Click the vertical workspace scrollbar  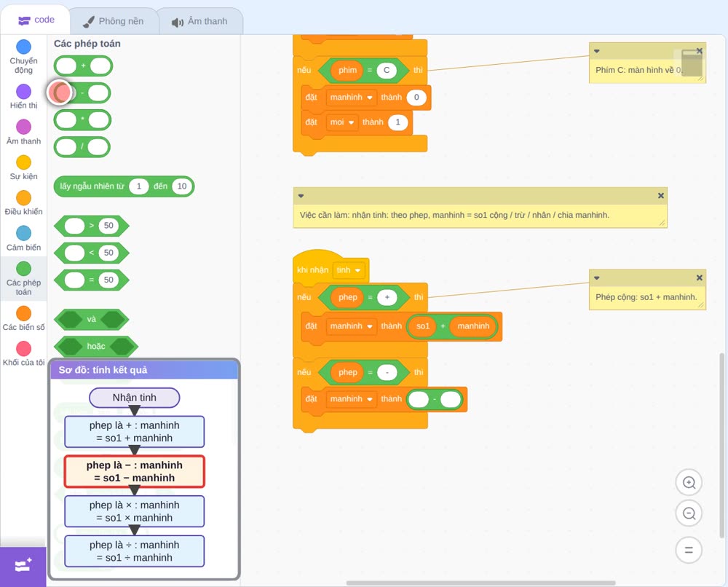[721, 446]
